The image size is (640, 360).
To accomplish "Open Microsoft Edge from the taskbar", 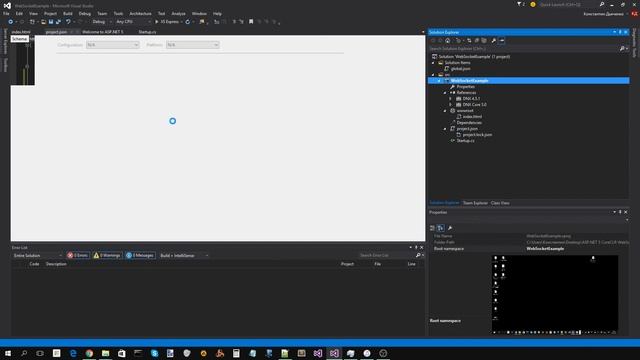I will 73,353.
